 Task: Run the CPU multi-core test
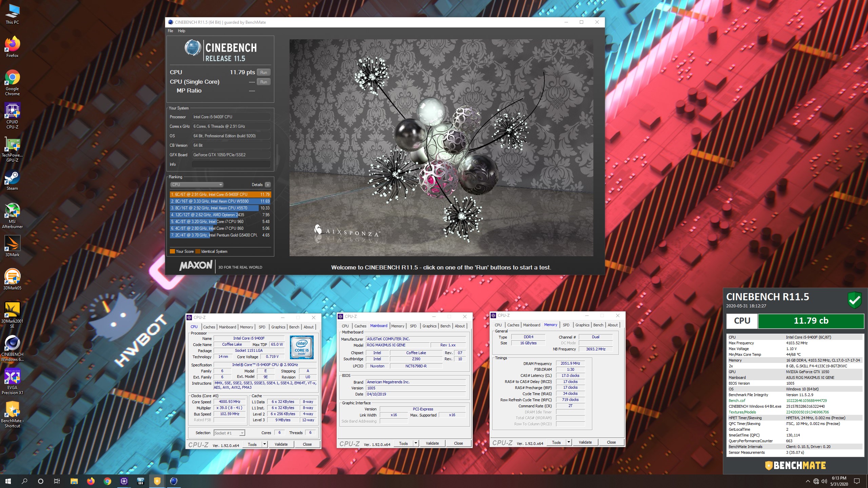(263, 72)
